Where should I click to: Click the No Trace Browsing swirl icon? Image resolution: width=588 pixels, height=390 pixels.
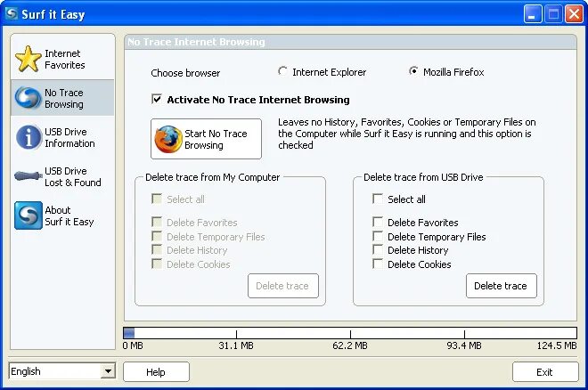tap(28, 98)
